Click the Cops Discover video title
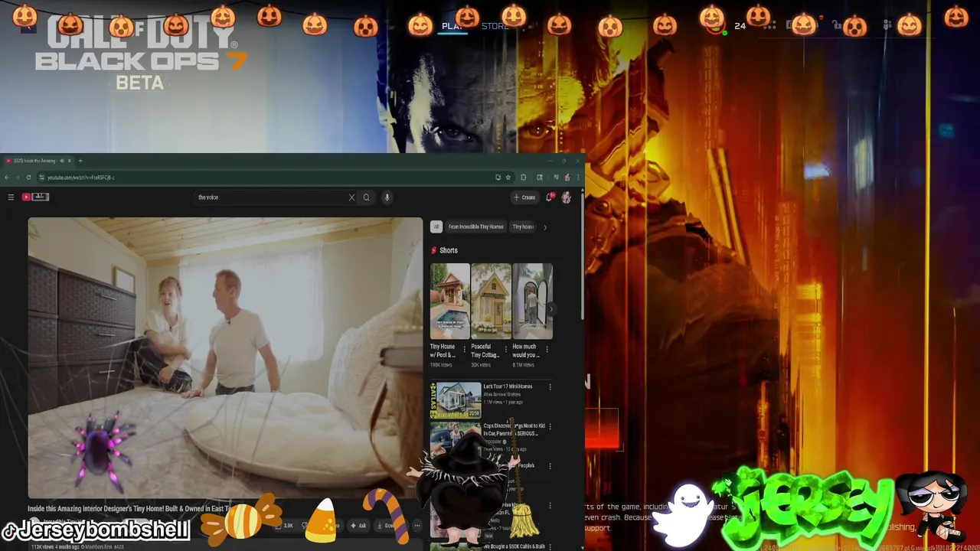This screenshot has width=980, height=551. click(514, 429)
